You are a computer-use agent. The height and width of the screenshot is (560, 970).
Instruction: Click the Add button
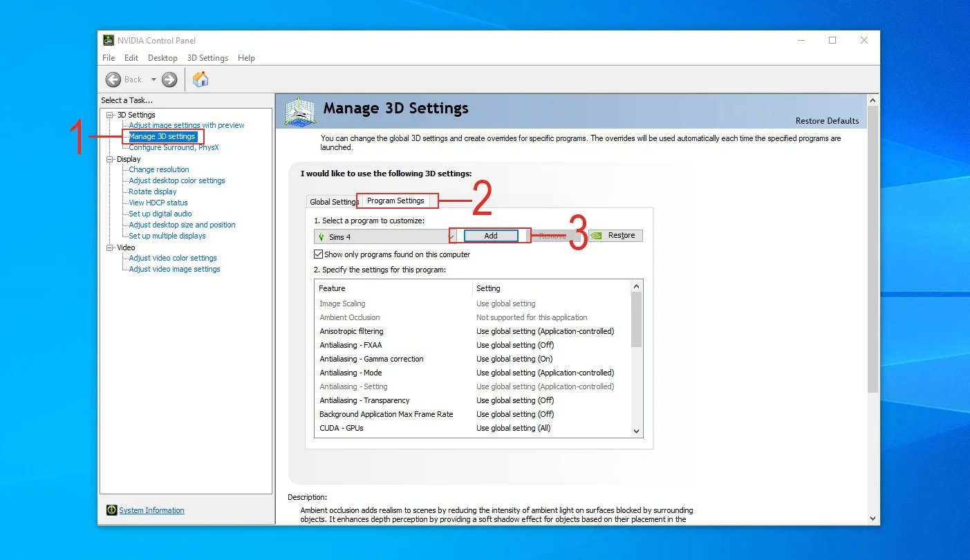click(x=491, y=236)
